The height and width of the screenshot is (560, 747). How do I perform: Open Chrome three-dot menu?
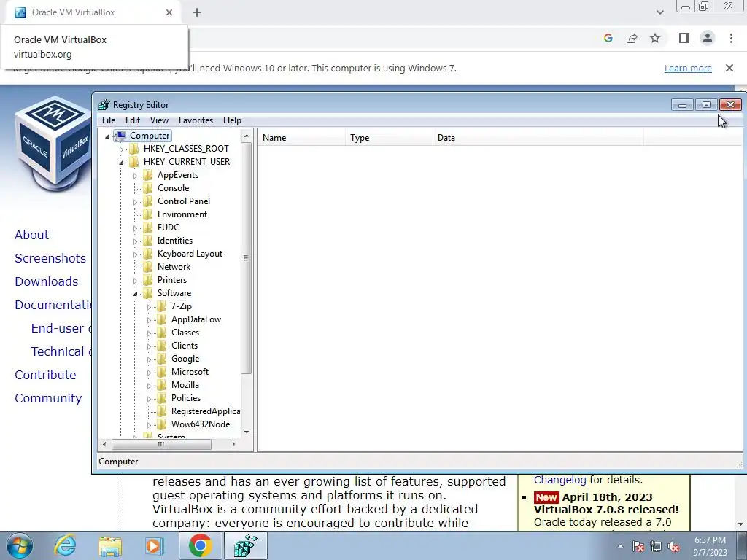click(x=731, y=38)
